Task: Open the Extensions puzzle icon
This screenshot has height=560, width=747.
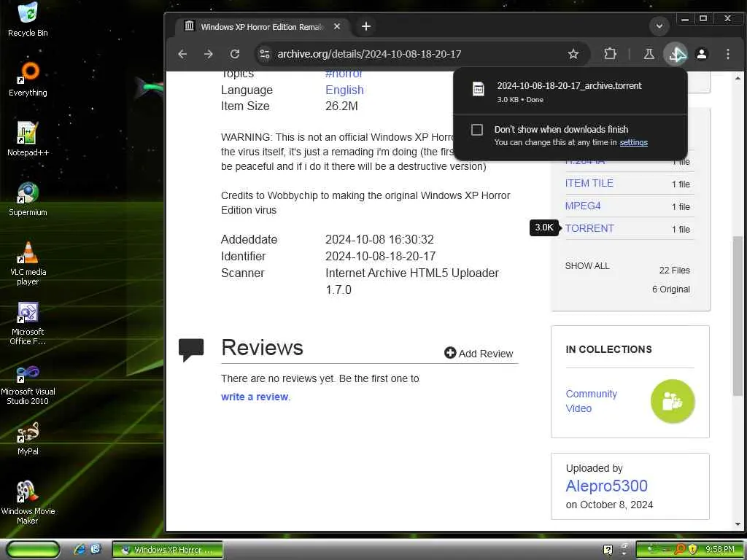Action: tap(610, 54)
